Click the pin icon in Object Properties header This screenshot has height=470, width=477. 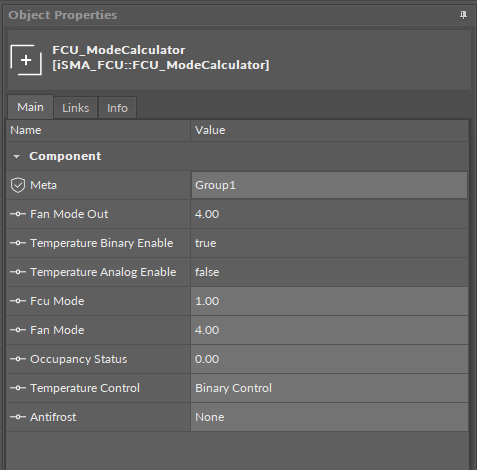[463, 15]
